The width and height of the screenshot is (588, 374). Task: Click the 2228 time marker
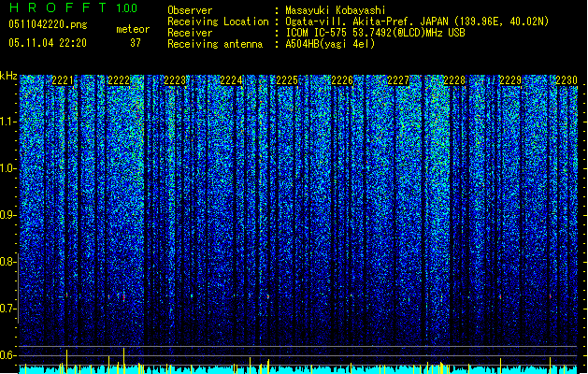click(x=454, y=80)
